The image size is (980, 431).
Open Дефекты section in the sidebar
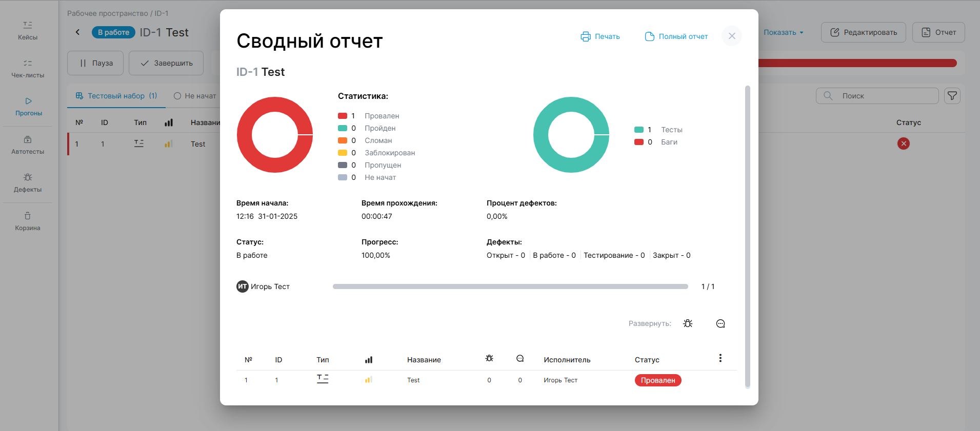(28, 183)
